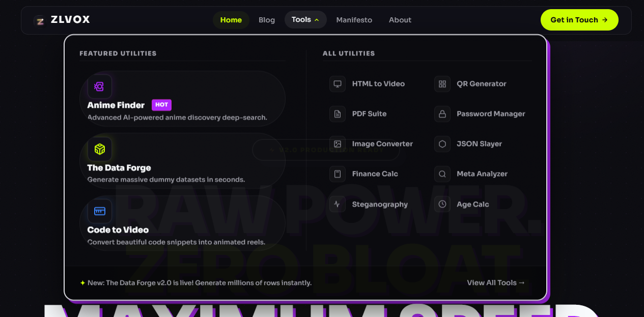The width and height of the screenshot is (644, 317).
Task: Click the Image Converter picture icon
Action: point(337,144)
